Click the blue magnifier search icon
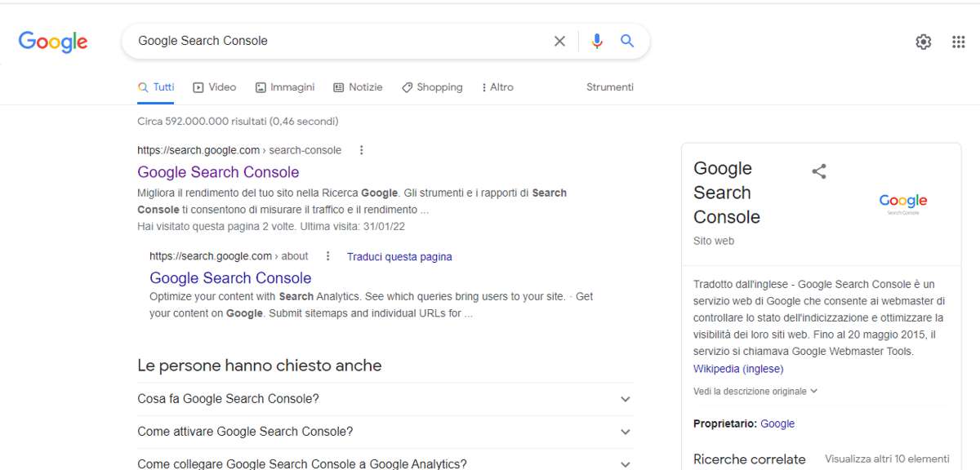Image resolution: width=980 pixels, height=470 pixels. point(627,41)
